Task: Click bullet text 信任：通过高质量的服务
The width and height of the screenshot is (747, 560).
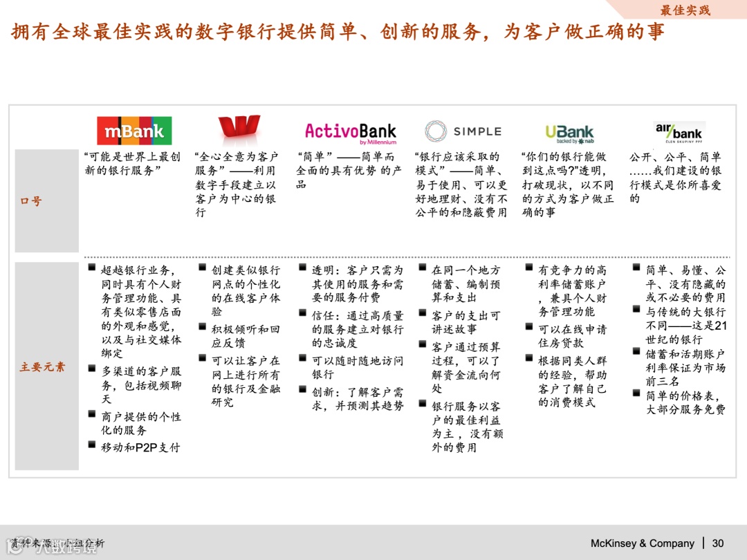Action: tap(358, 329)
